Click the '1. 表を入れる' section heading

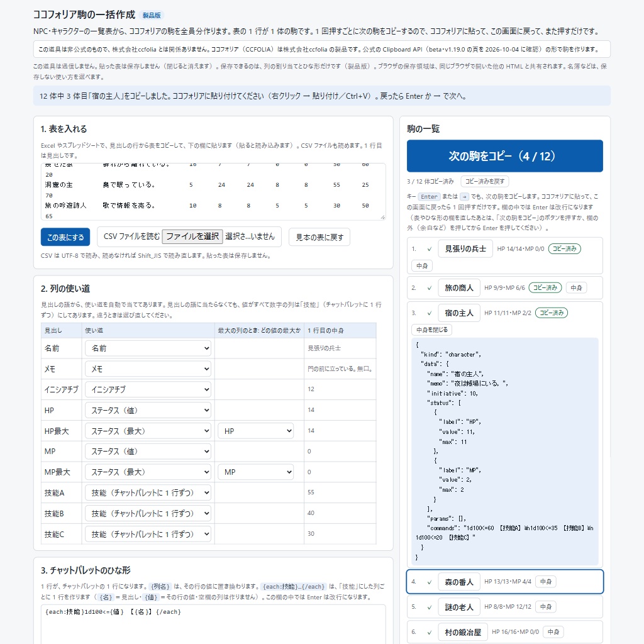tap(64, 129)
